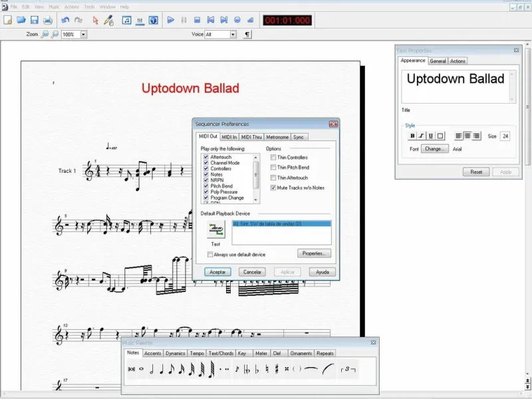Enable Thin Controllers option

(273, 158)
